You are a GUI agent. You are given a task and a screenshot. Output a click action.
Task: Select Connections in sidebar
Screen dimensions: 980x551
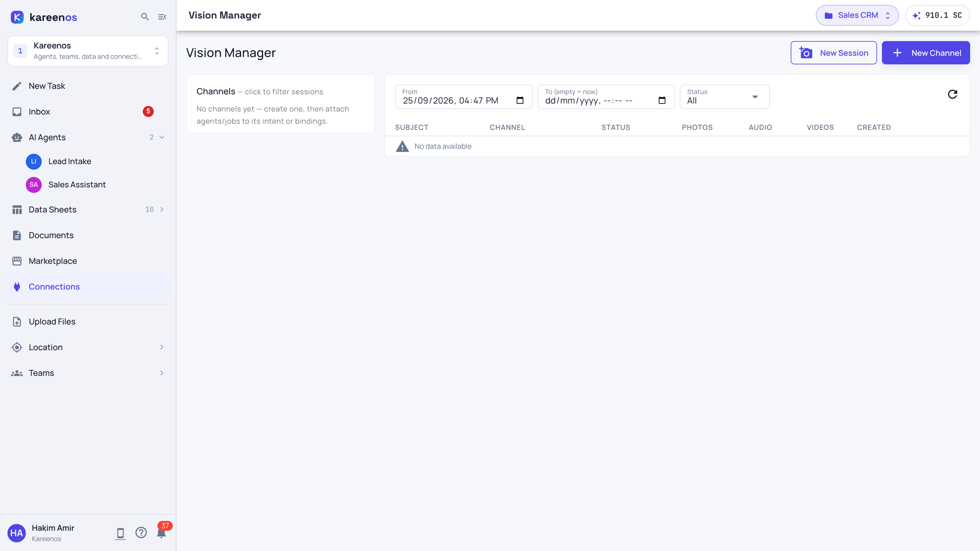pos(88,287)
